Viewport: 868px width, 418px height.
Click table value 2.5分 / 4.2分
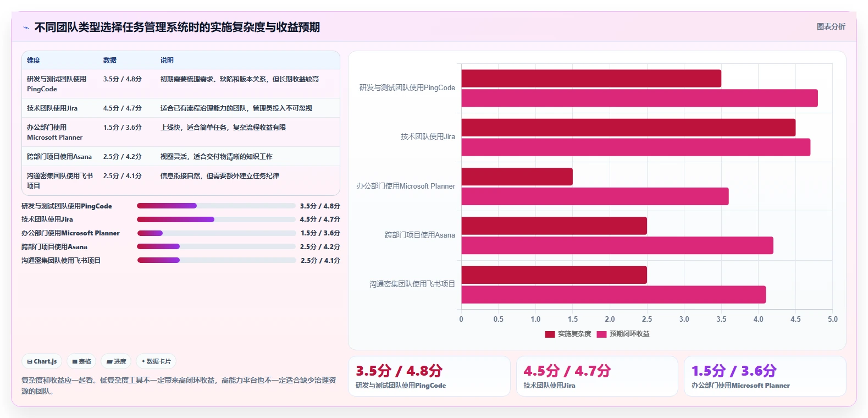[x=123, y=157]
